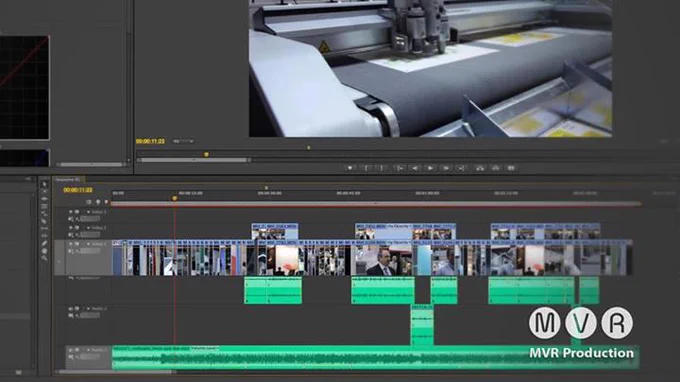The height and width of the screenshot is (382, 680).
Task: Play the sequence in Program monitor
Action: [x=430, y=168]
